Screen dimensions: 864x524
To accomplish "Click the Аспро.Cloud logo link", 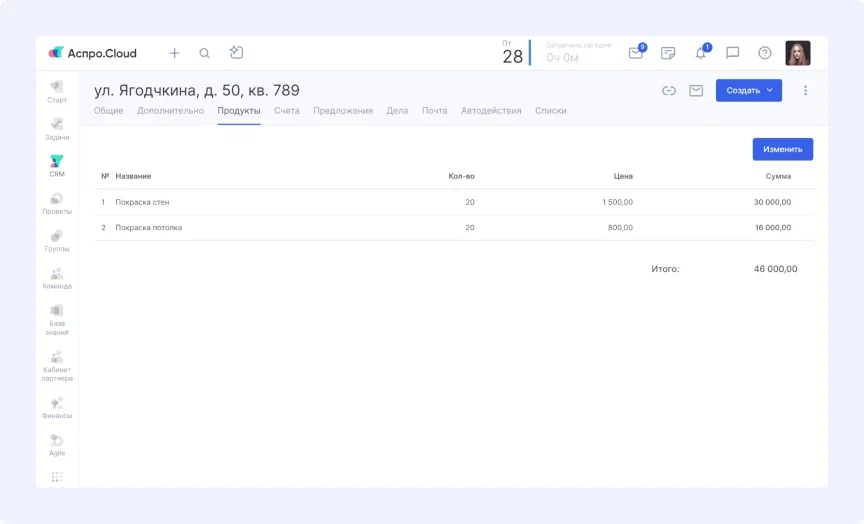I will (x=93, y=53).
